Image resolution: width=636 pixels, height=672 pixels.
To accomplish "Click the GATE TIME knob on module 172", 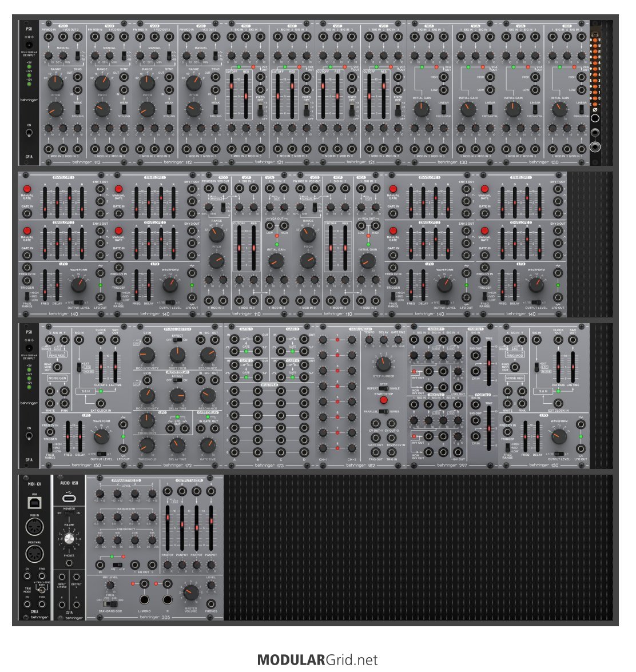I will tap(208, 446).
